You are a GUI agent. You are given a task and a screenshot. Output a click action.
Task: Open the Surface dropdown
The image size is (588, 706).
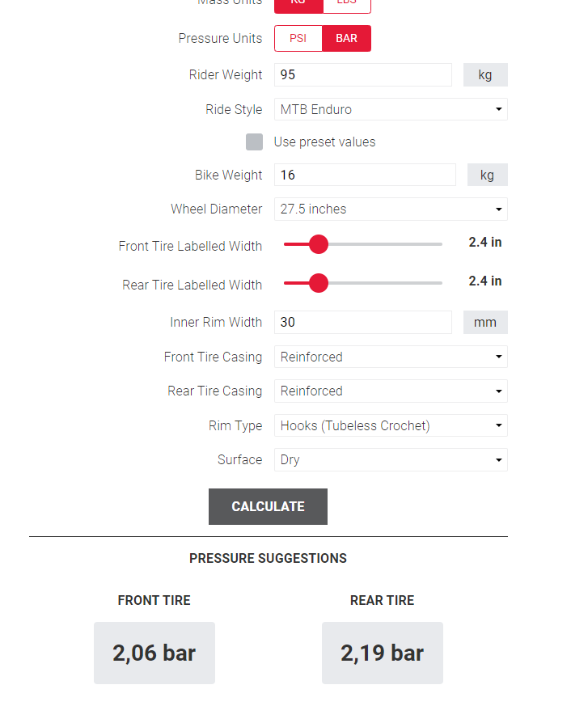pos(391,460)
